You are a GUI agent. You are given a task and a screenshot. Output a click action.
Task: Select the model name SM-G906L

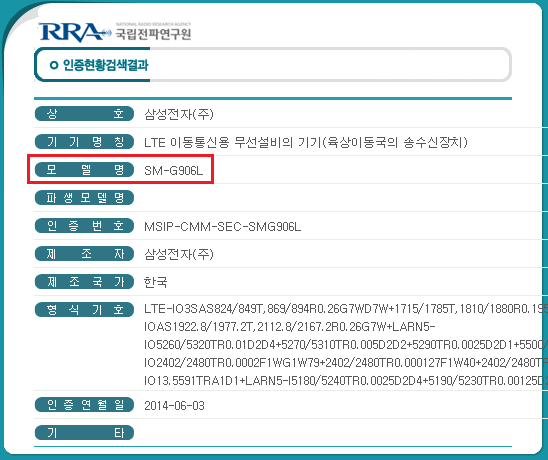(x=173, y=170)
